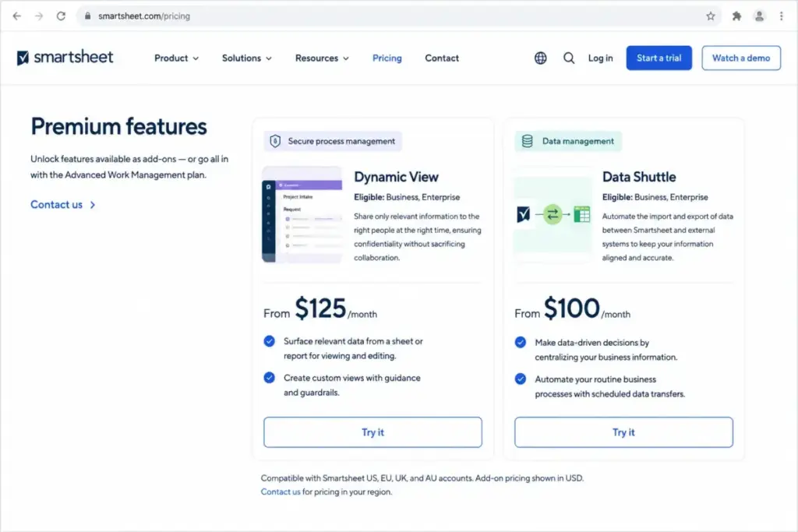798x532 pixels.
Task: Expand the Product dropdown menu
Action: tap(176, 58)
